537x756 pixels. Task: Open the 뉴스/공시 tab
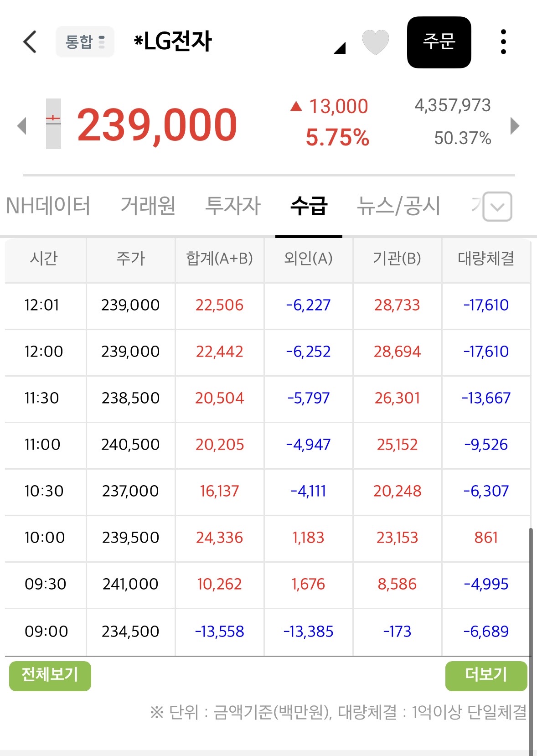pos(398,206)
